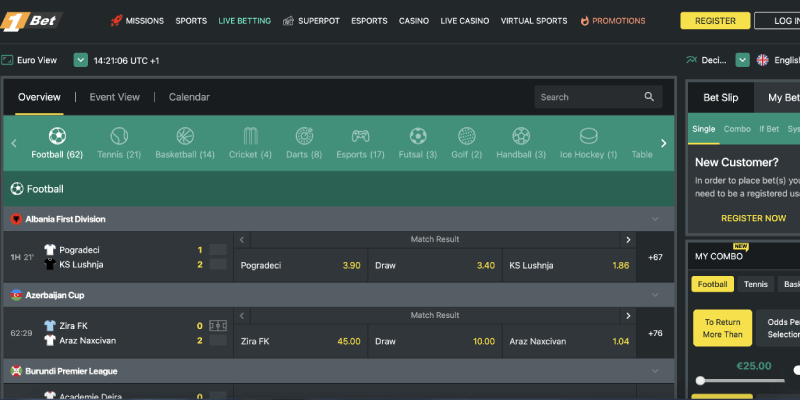Image resolution: width=800 pixels, height=400 pixels.
Task: Click the Burundi flag icon
Action: [x=16, y=371]
